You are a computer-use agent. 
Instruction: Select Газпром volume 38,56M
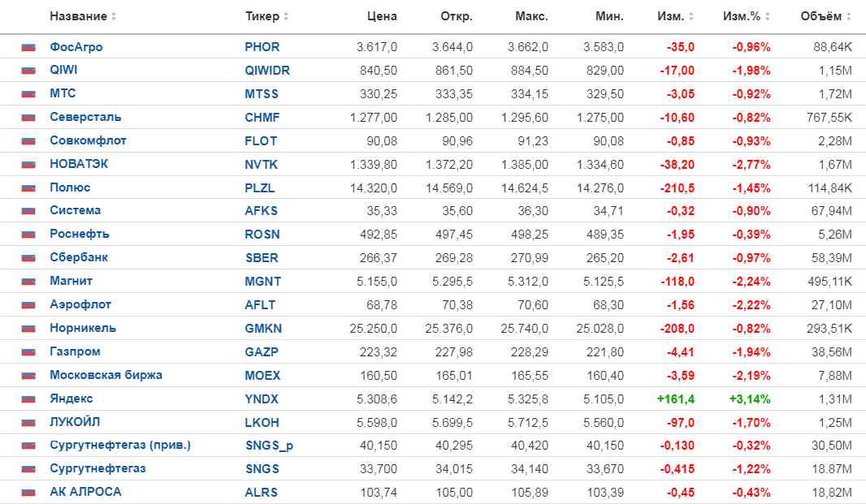click(831, 351)
